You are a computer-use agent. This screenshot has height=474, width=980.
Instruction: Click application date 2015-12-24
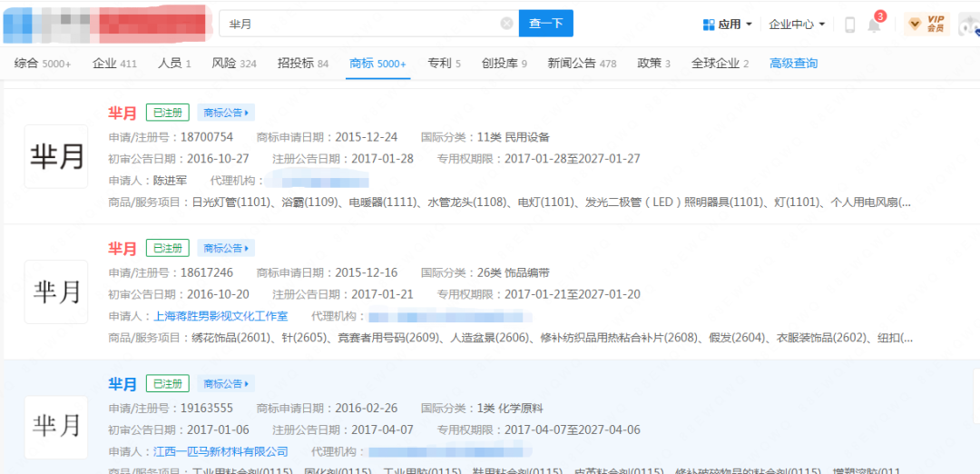367,137
